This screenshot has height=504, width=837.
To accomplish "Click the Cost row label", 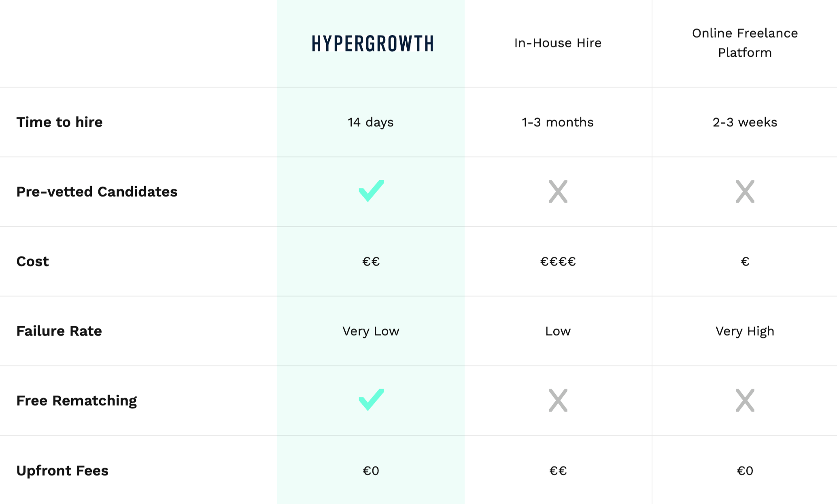I will (32, 261).
